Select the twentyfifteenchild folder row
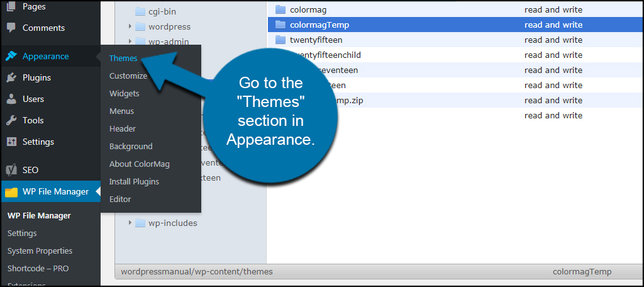 coord(455,55)
